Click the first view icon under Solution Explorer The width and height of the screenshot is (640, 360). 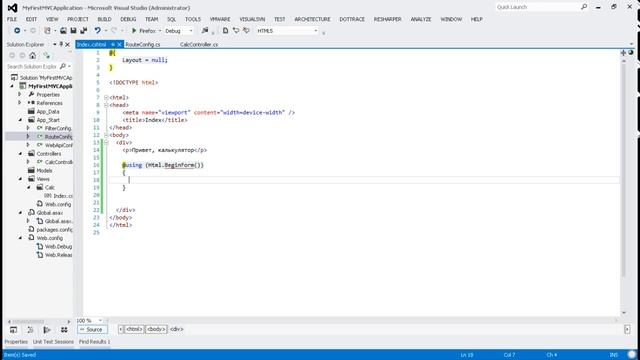coord(13,329)
